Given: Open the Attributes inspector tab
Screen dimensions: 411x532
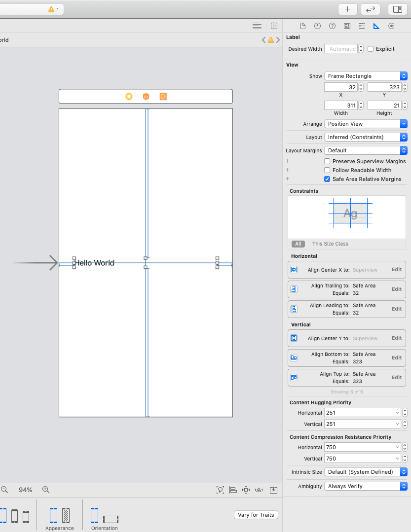Looking at the screenshot, I should [362, 26].
